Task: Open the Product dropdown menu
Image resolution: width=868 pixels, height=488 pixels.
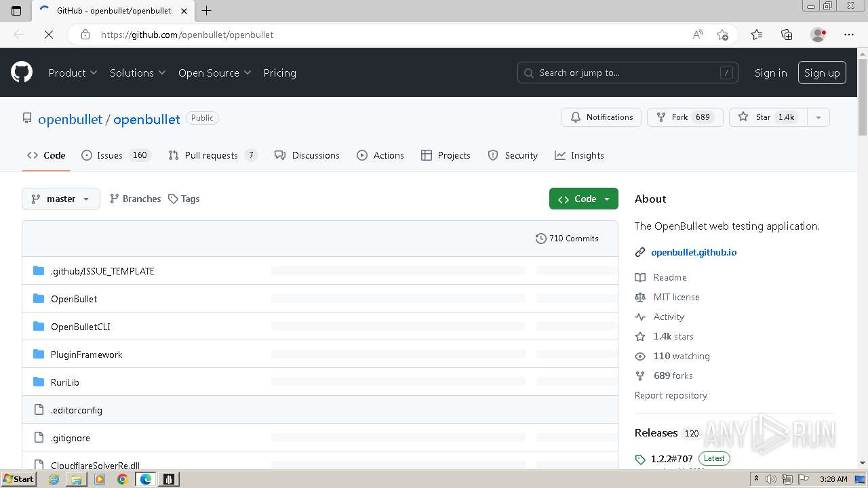Action: click(73, 73)
